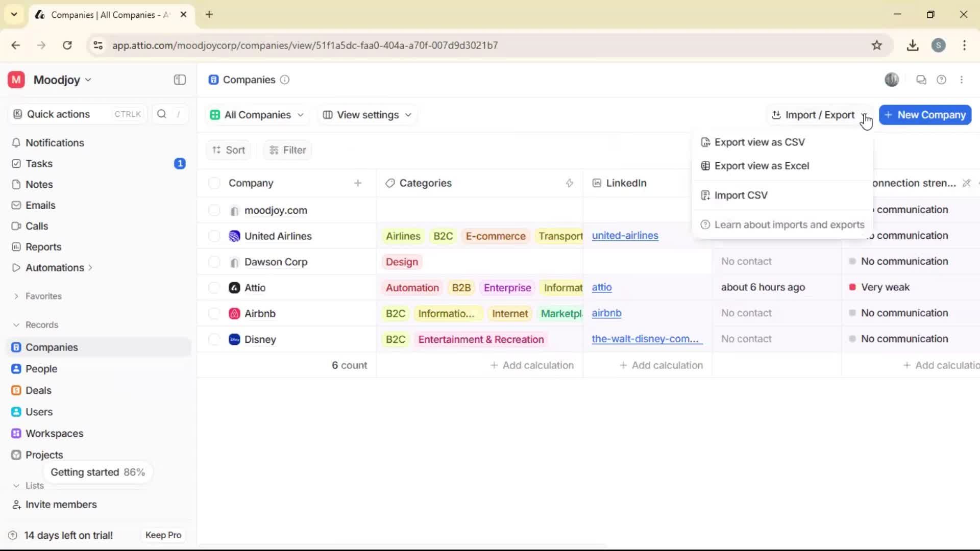Expand the View settings dropdown

pos(367,115)
